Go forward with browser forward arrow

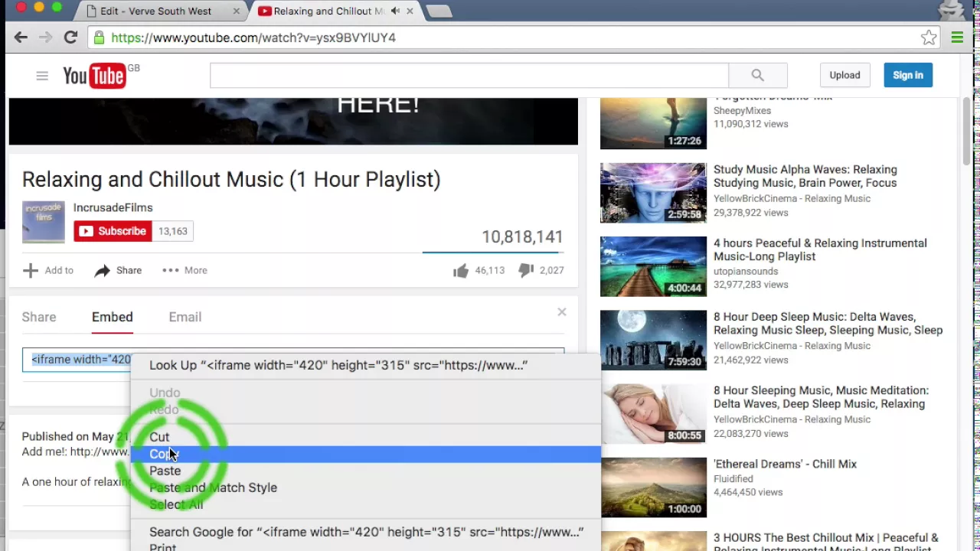coord(45,37)
